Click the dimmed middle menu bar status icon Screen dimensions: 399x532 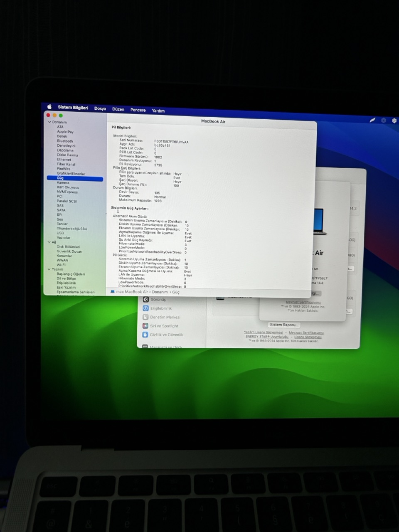click(383, 120)
